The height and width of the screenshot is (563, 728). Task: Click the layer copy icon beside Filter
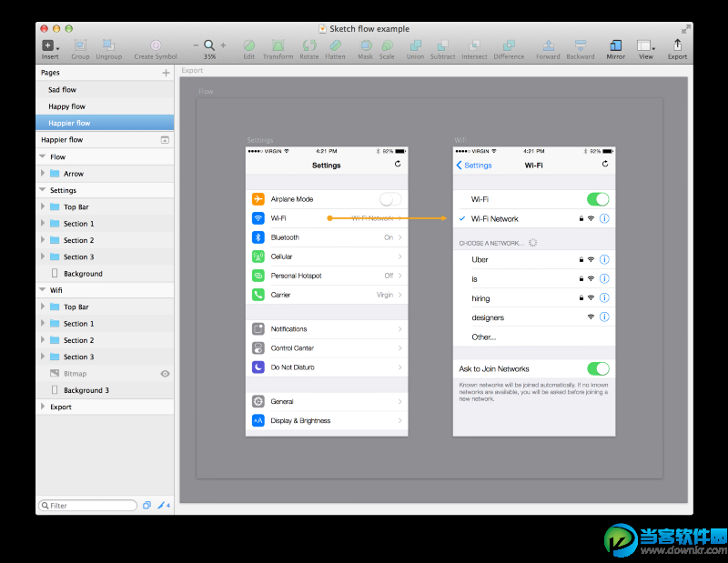(147, 506)
